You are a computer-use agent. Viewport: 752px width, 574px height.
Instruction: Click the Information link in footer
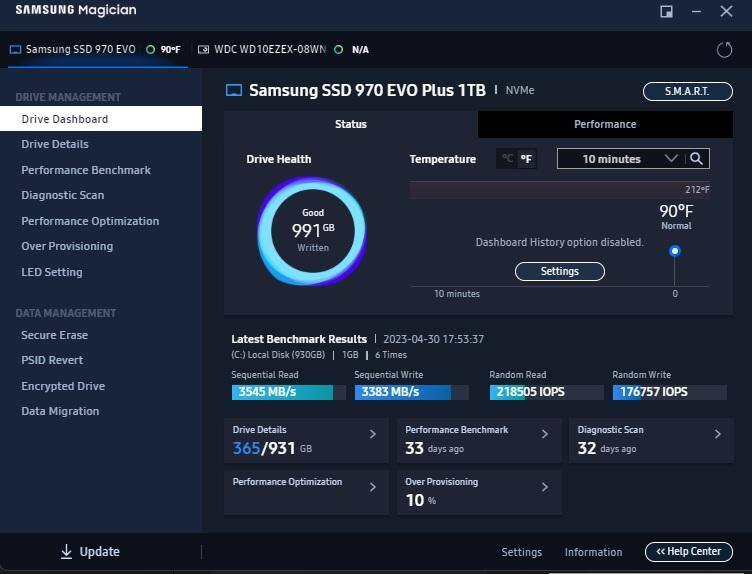click(593, 552)
